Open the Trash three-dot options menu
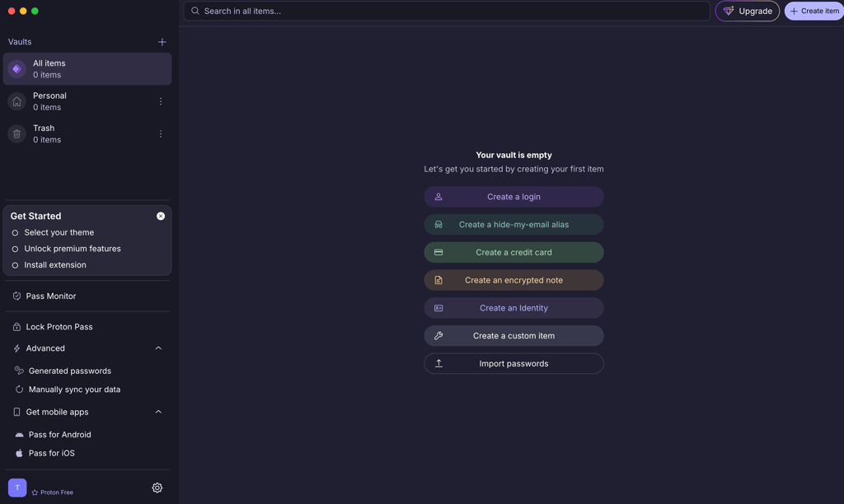 [x=161, y=133]
